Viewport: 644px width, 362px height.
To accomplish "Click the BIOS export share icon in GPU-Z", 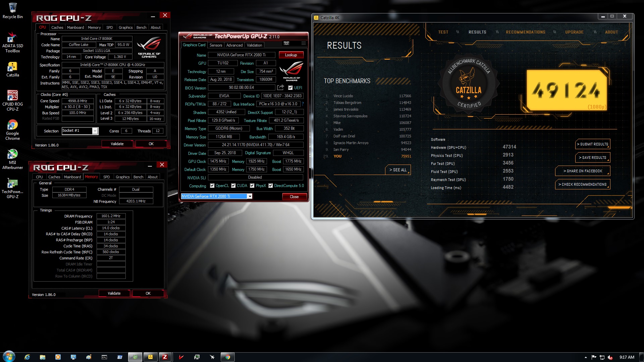I will click(x=280, y=87).
